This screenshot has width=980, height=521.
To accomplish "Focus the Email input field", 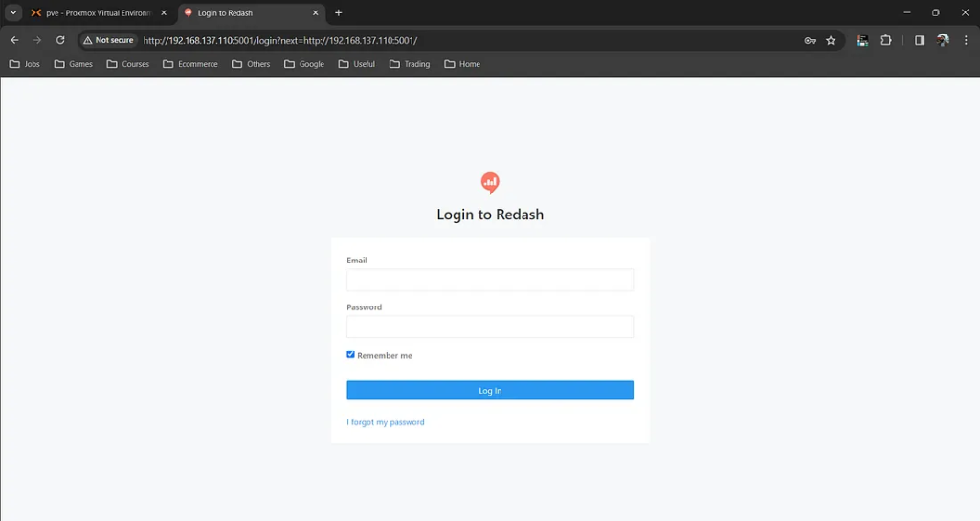I will click(490, 280).
